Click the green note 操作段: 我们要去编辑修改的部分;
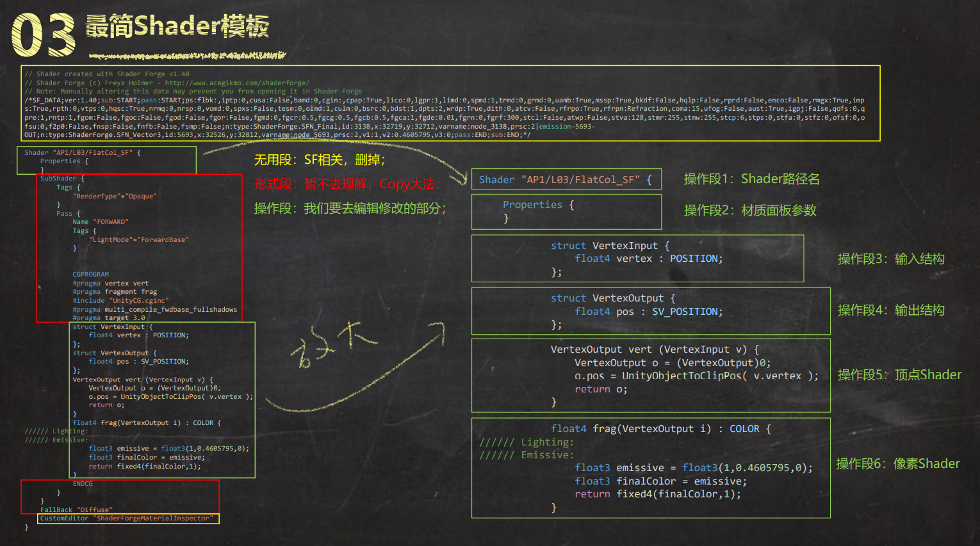This screenshot has height=546, width=980. pyautogui.click(x=350, y=209)
